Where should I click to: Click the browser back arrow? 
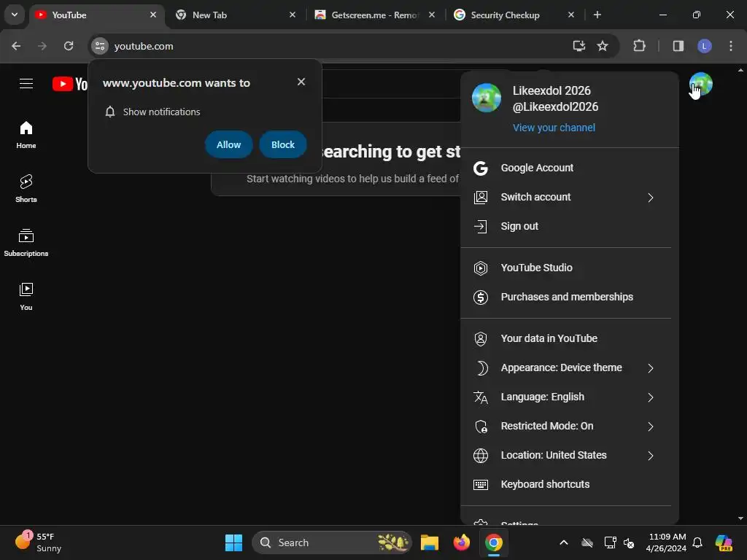[x=16, y=46]
